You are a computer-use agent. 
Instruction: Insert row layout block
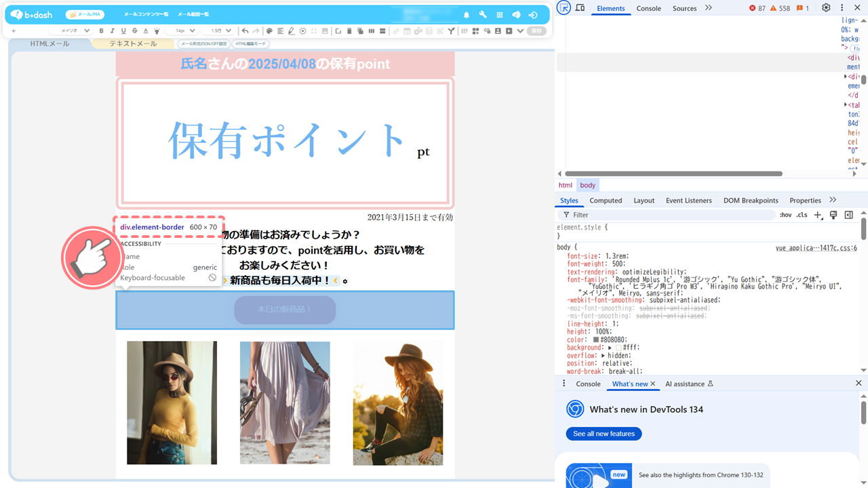coord(382,30)
